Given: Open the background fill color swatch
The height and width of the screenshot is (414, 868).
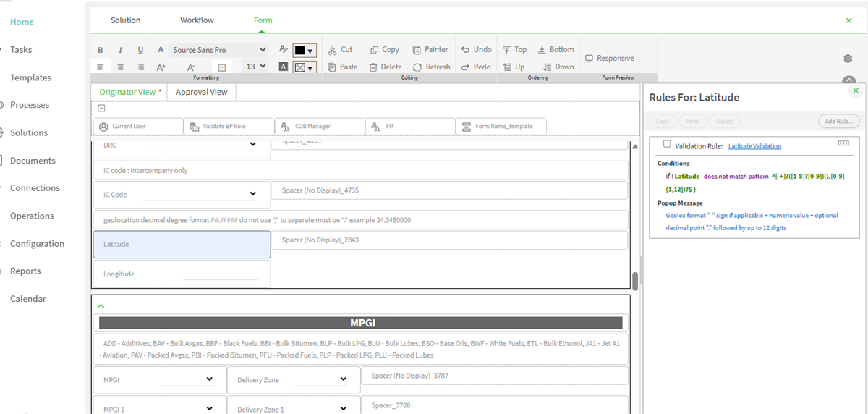Looking at the screenshot, I should (304, 67).
